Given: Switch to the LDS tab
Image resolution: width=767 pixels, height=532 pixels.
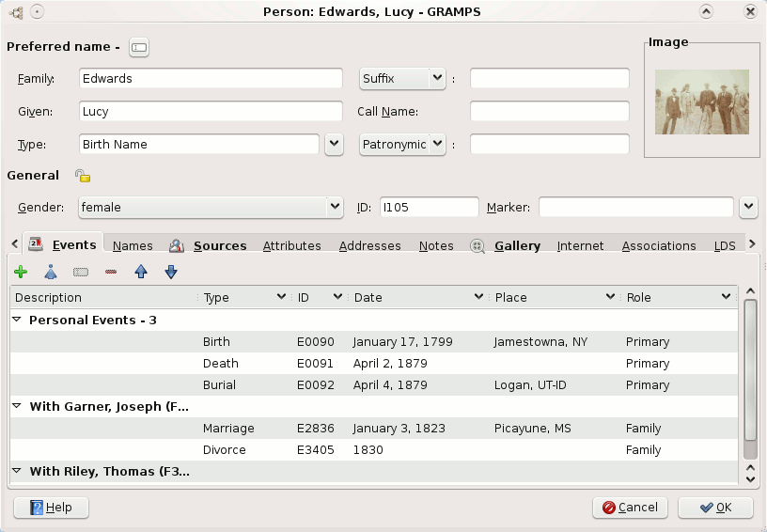Looking at the screenshot, I should (x=725, y=246).
